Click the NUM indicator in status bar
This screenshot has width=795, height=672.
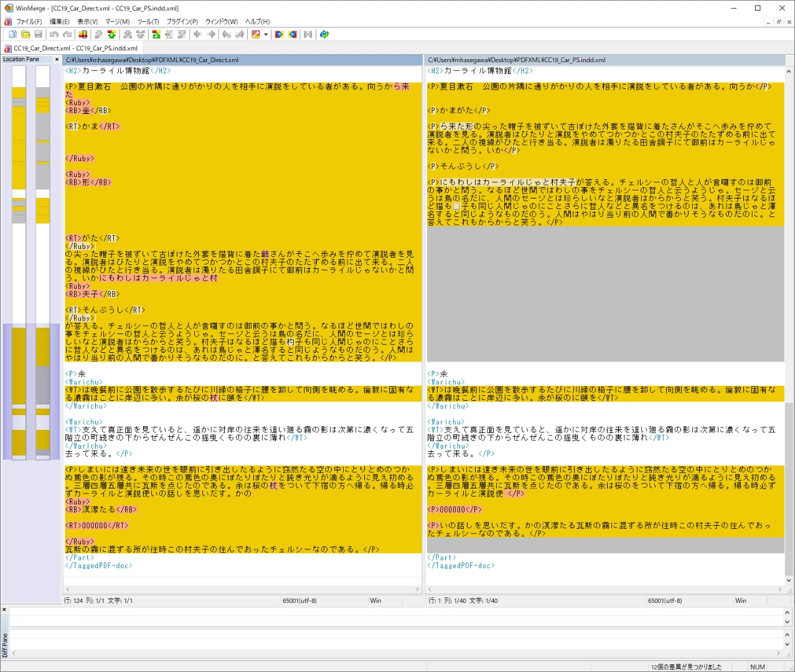click(758, 667)
